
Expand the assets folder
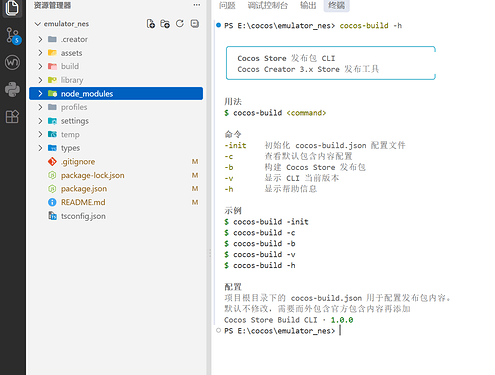40,53
